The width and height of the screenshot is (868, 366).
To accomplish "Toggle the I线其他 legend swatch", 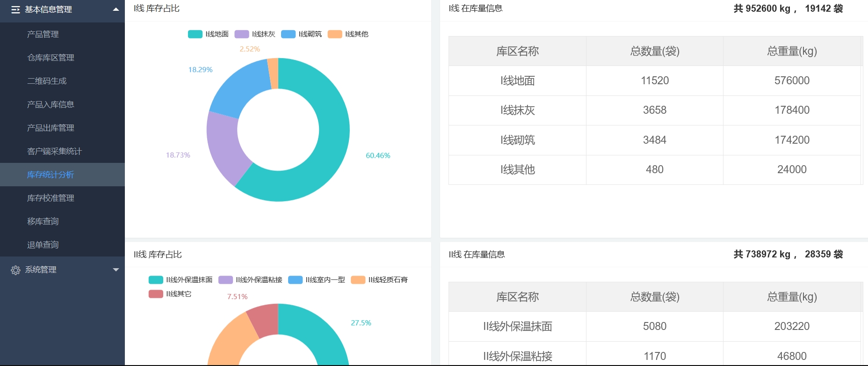I will [335, 34].
